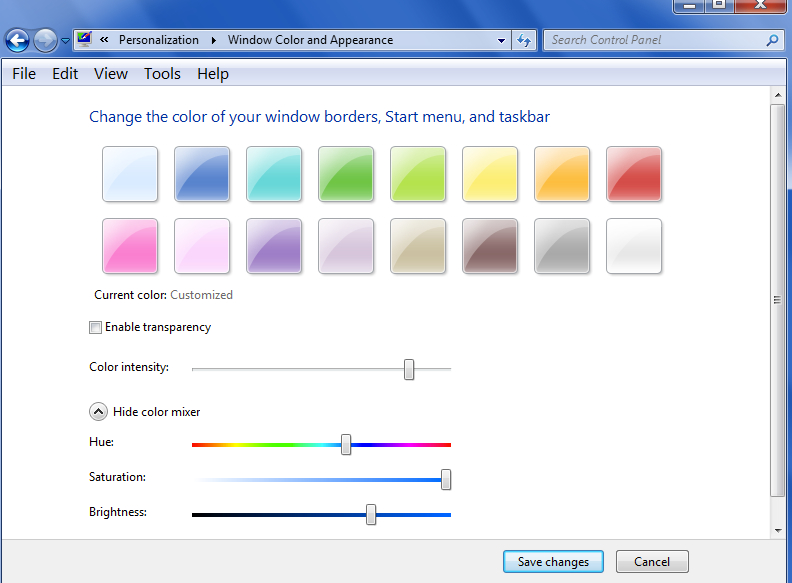Image resolution: width=792 pixels, height=583 pixels.
Task: Click the magnifier search icon
Action: [772, 40]
